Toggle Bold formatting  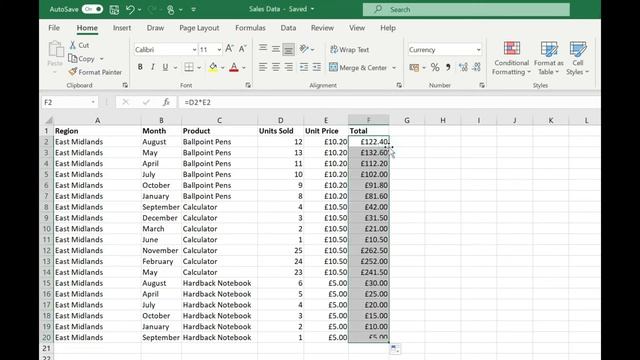coord(140,67)
